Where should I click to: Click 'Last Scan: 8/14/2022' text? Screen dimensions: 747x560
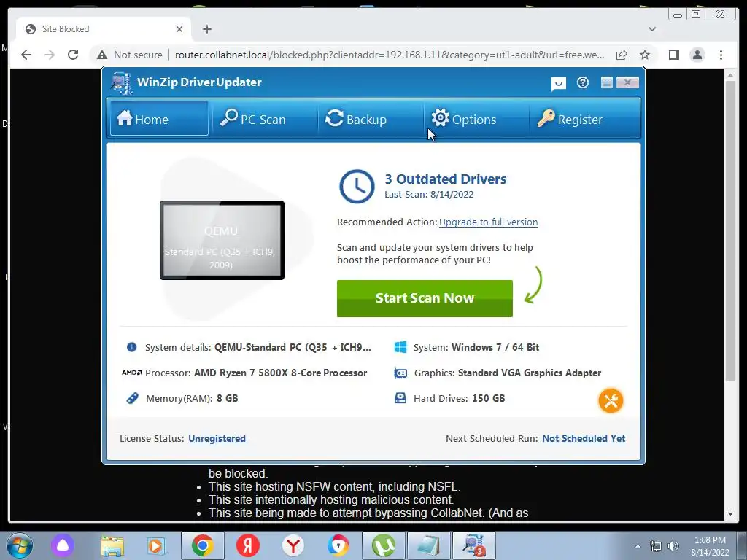(429, 194)
